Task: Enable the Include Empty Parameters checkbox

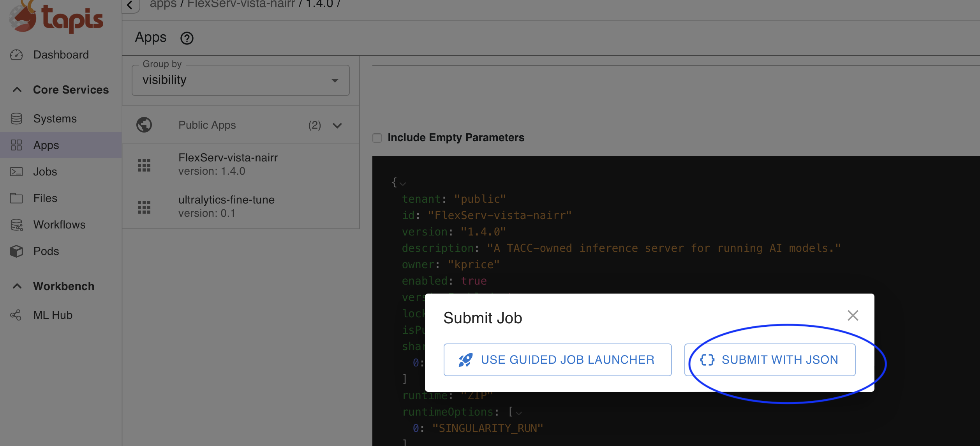Action: pos(377,138)
